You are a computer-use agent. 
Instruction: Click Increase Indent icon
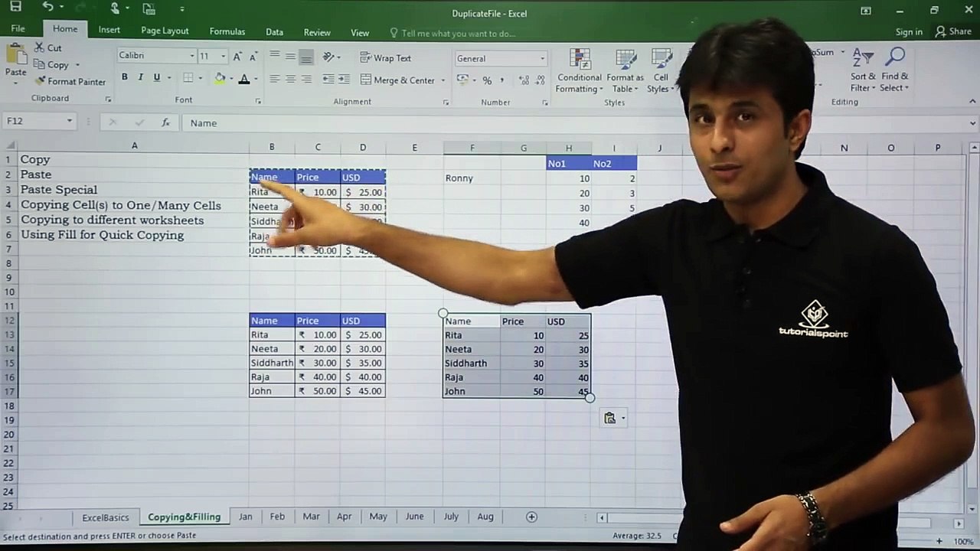[x=344, y=79]
